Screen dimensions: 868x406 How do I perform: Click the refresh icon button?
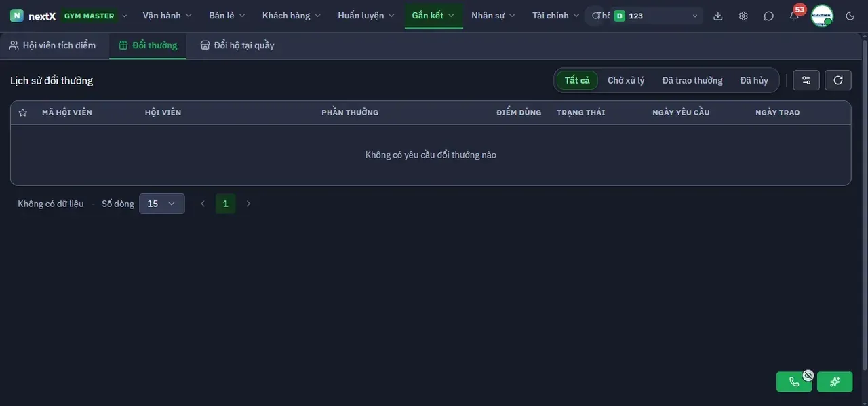click(838, 80)
